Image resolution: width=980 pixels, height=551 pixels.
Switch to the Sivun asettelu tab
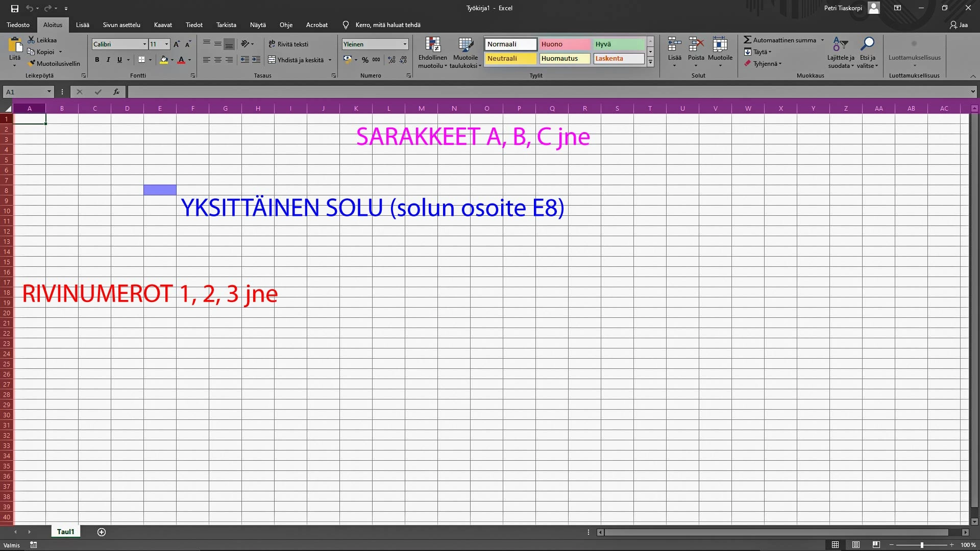click(x=121, y=24)
